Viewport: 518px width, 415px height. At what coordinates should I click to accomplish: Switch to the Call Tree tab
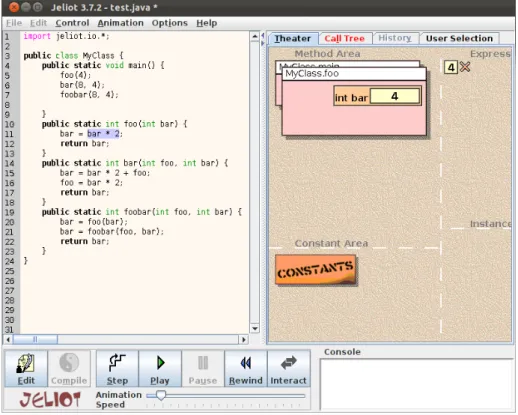(345, 38)
